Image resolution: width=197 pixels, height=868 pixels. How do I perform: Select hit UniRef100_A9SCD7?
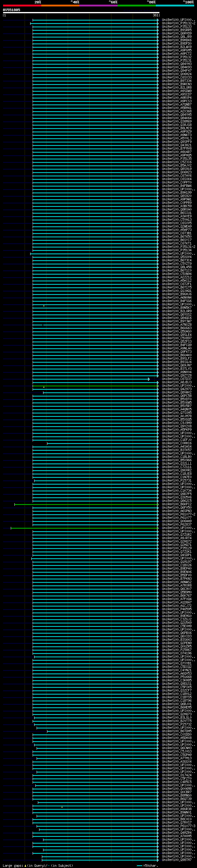coord(177,94)
